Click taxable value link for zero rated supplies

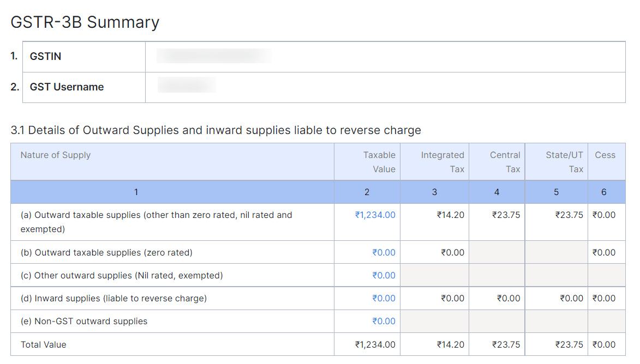[x=386, y=252]
